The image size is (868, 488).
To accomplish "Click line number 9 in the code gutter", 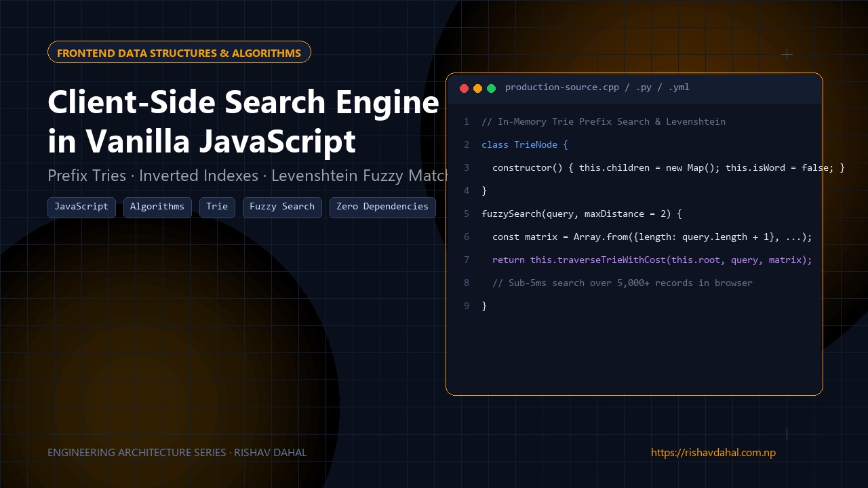I will click(x=467, y=306).
